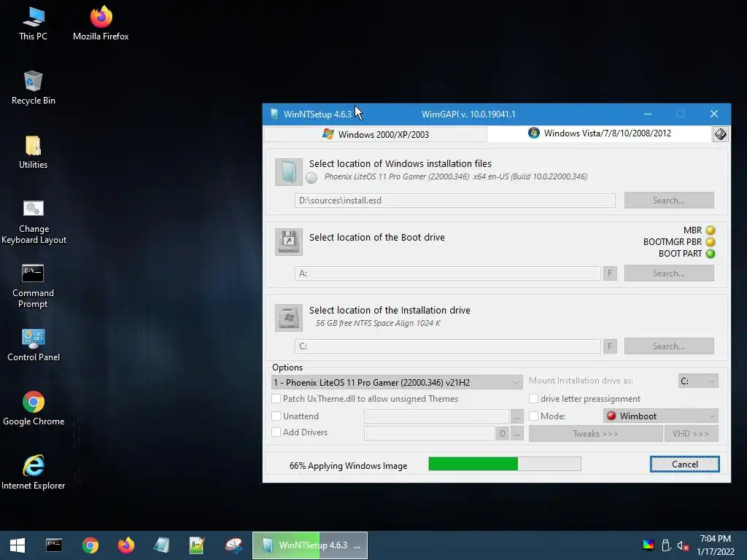Viewport: 747px width, 560px height.
Task: Select Windows Vista/7/8/10/2008/2012 tab
Action: click(600, 133)
